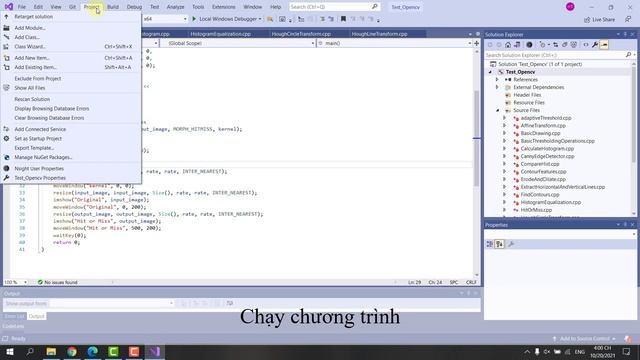Select the Error List tab
The image size is (640, 360).
14,316
